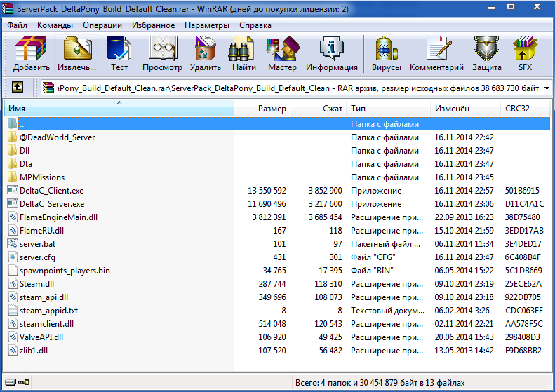The height and width of the screenshot is (392, 555).
Task: Scan archive with Вирусы (Virus) tool
Action: [x=387, y=55]
